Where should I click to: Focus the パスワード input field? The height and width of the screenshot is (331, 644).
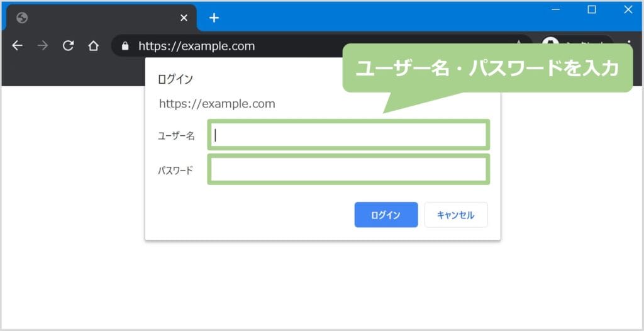coord(348,170)
